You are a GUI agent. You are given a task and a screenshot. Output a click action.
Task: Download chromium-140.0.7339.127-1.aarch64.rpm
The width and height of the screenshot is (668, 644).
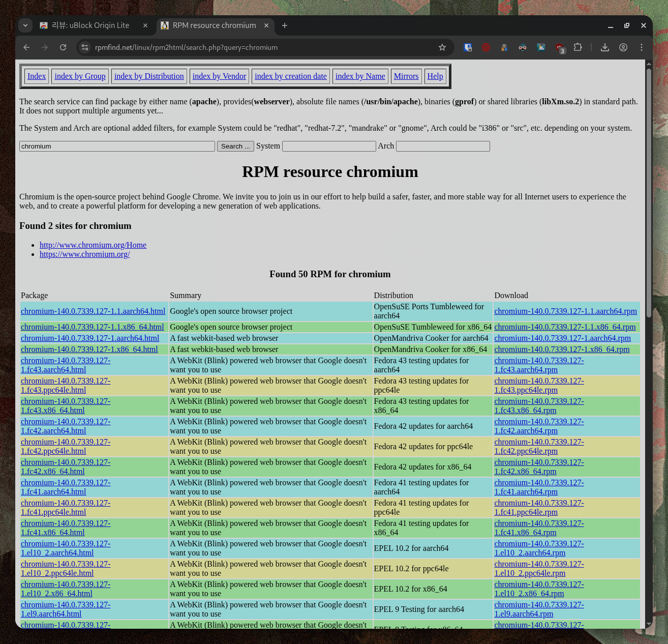point(562,338)
